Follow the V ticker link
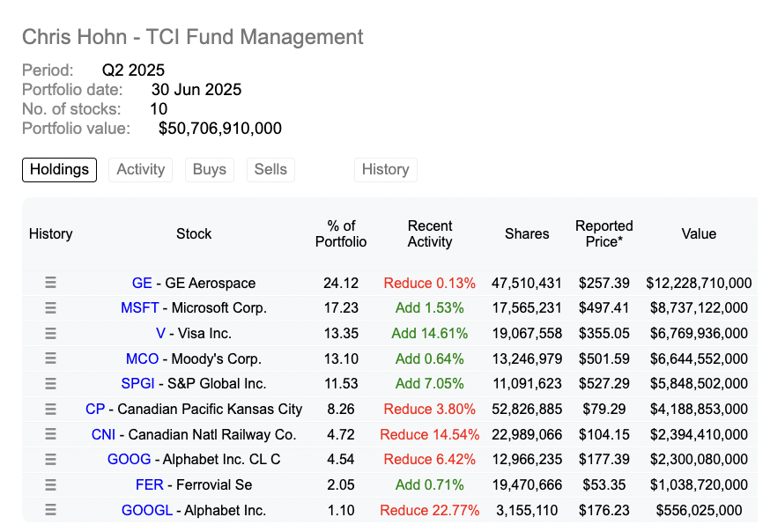The height and width of the screenshot is (532, 770). tap(160, 334)
